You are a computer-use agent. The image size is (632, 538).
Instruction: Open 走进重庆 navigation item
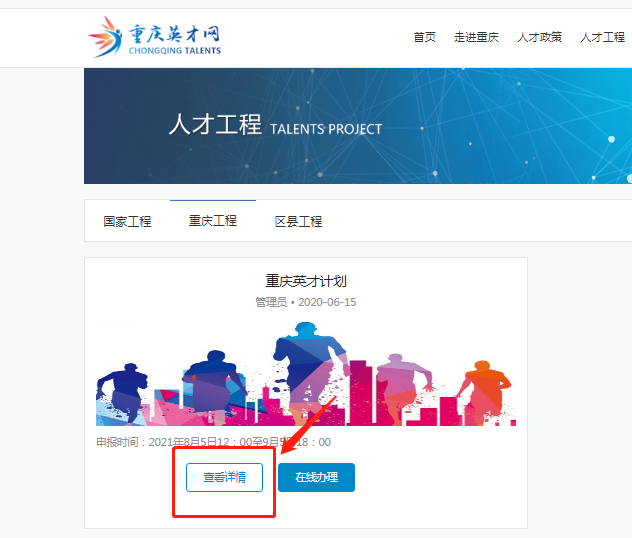coord(476,37)
